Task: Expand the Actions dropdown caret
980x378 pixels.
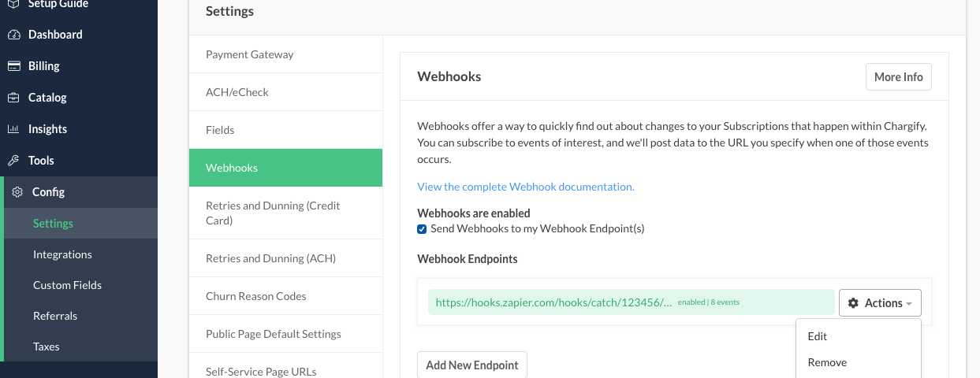Action: click(x=909, y=304)
